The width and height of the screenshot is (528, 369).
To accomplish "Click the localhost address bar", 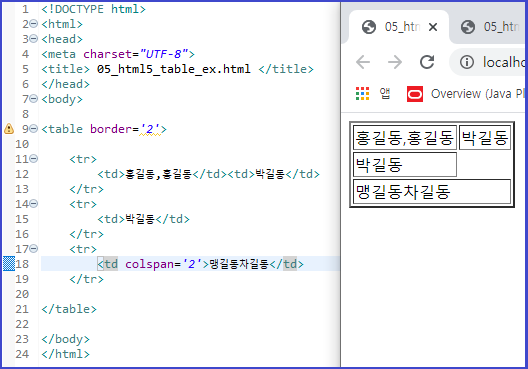I will (488, 62).
